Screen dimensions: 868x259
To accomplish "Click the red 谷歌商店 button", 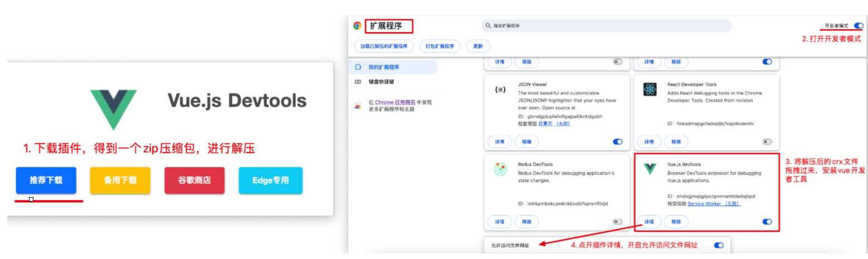I will (x=194, y=180).
